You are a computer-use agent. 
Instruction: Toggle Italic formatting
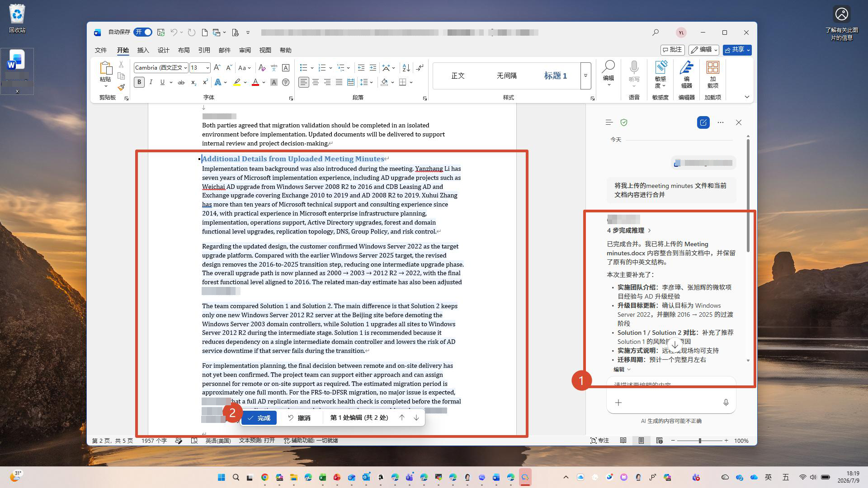click(151, 82)
